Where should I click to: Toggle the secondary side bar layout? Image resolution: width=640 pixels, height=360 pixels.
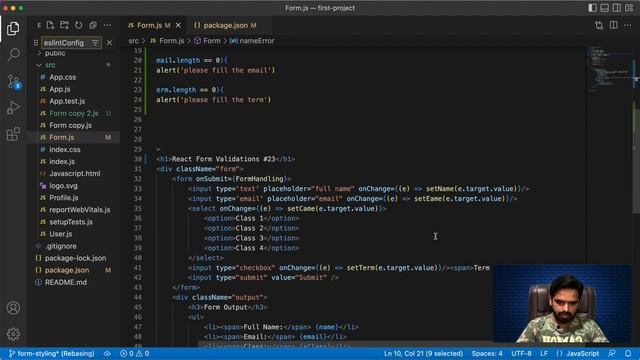(617, 8)
